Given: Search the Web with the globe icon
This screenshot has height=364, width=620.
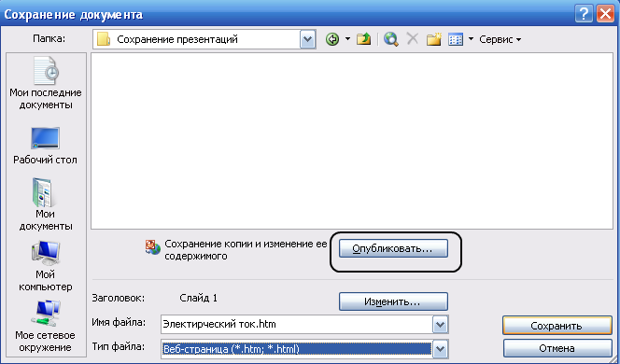Looking at the screenshot, I should [390, 39].
